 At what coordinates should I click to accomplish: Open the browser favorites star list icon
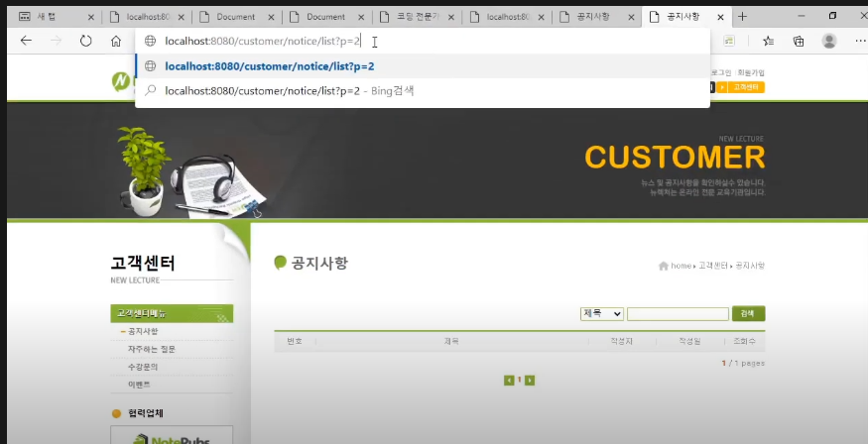click(x=768, y=41)
